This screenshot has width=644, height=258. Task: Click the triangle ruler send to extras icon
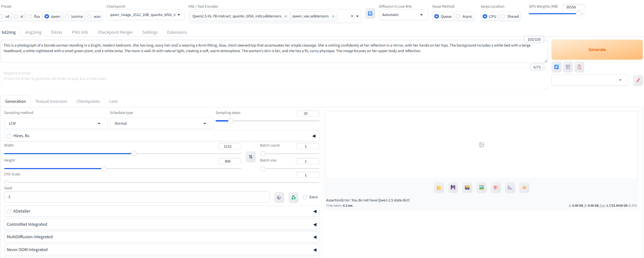[x=510, y=188]
